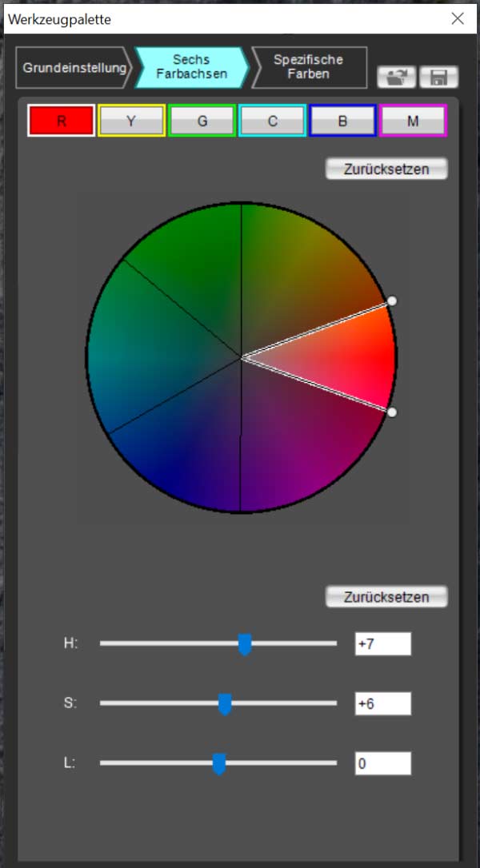
Task: Select the blue B color axis
Action: point(342,121)
